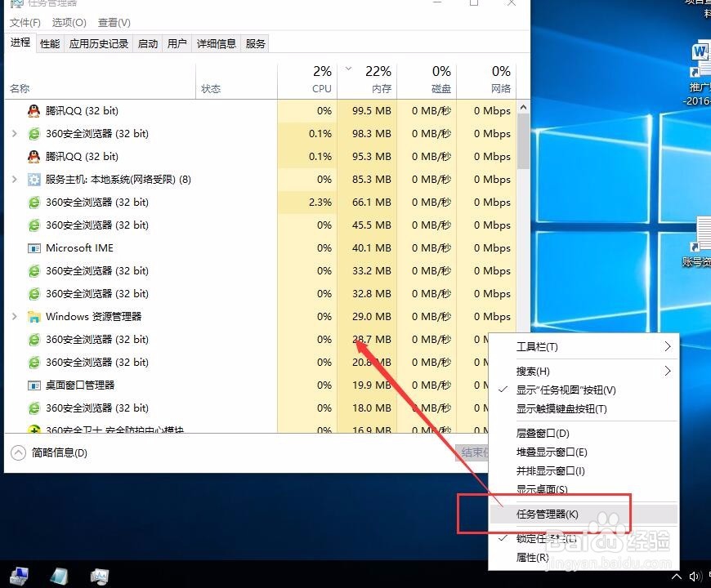Screen dimensions: 711x588
Task: Click the 360 browser icon in 28.7 MB row
Action: (x=34, y=340)
